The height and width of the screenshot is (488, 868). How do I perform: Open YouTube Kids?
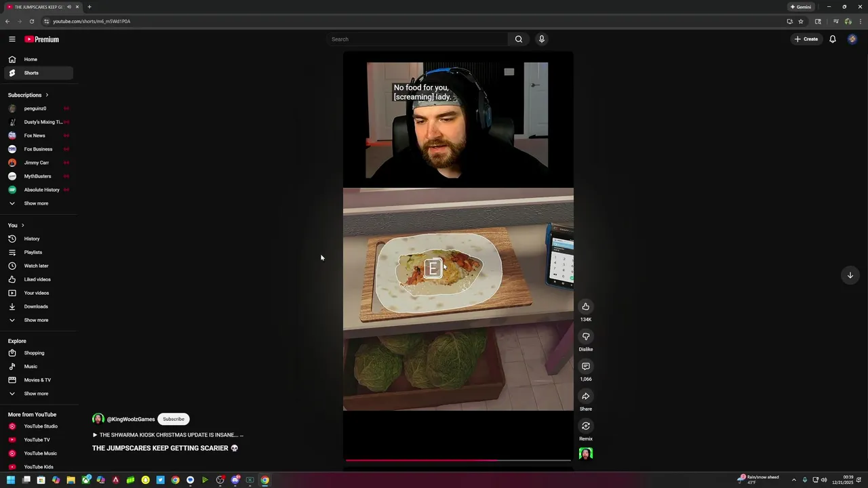[39, 467]
